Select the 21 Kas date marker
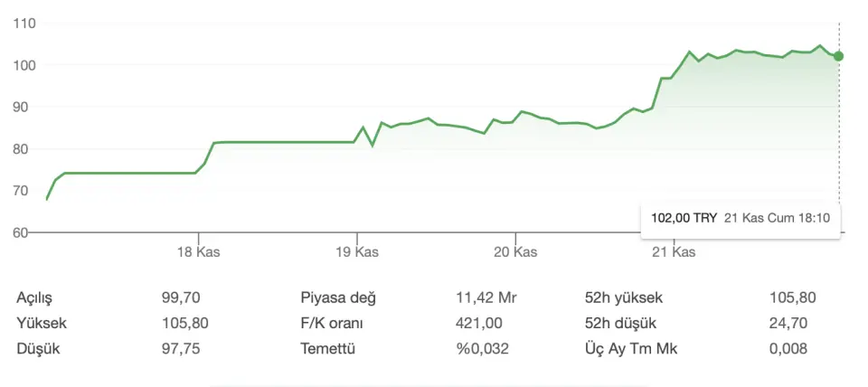Screen dimensions: 868x387 coord(674,252)
